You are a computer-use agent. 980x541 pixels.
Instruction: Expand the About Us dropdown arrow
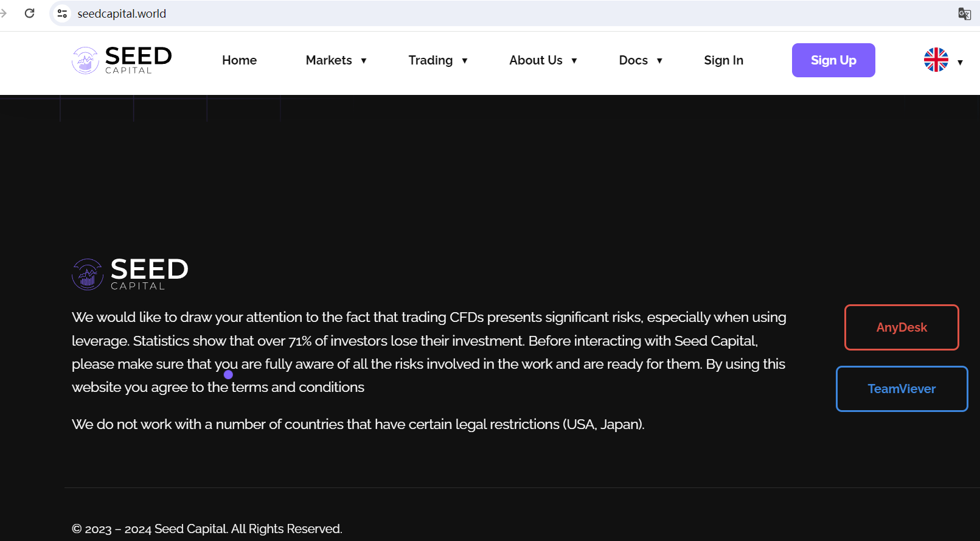[x=574, y=61]
